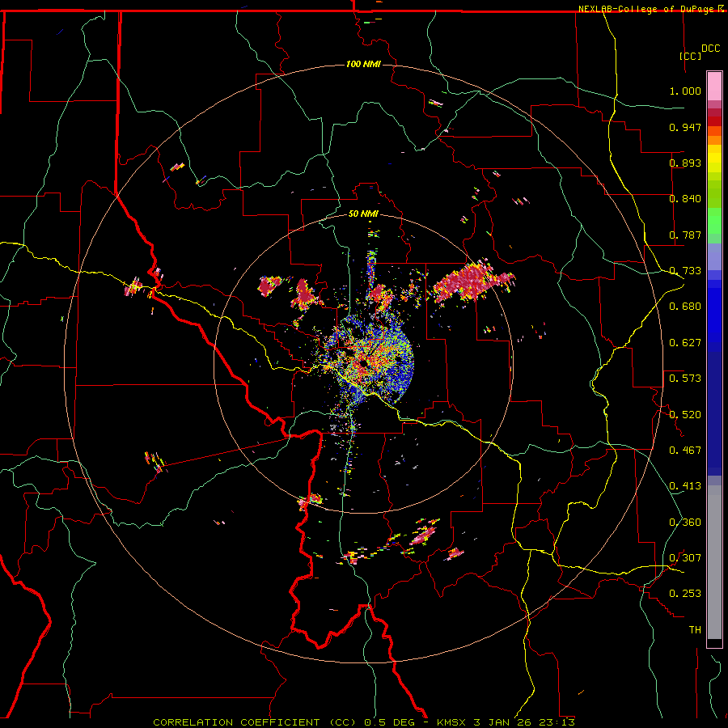Click the 50 NMI range ring label
The image size is (728, 728).
(363, 214)
